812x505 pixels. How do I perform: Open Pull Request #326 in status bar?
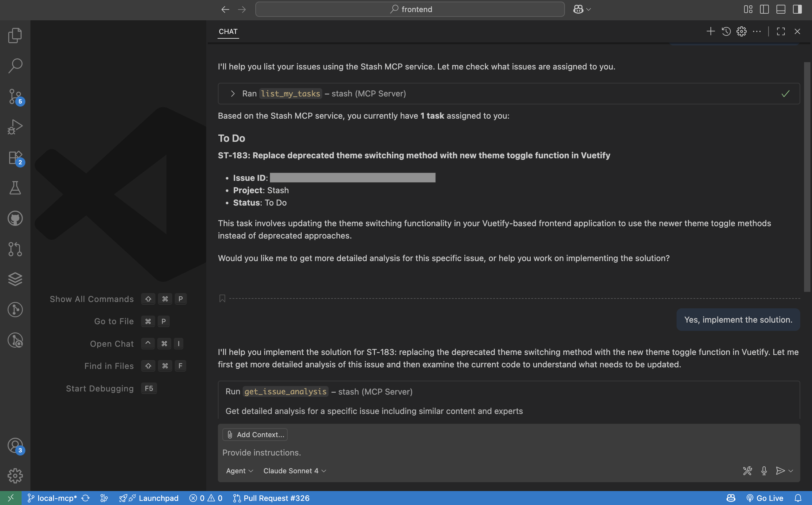pos(271,498)
